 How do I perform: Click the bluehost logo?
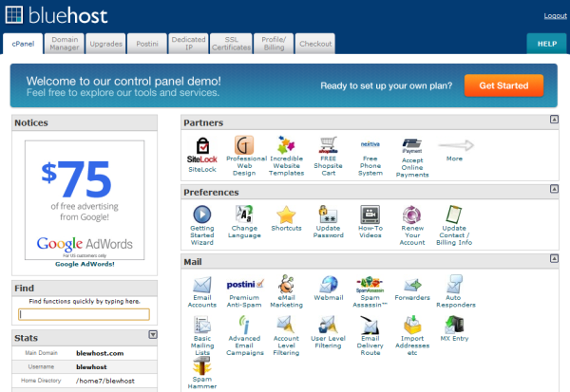tap(56, 15)
